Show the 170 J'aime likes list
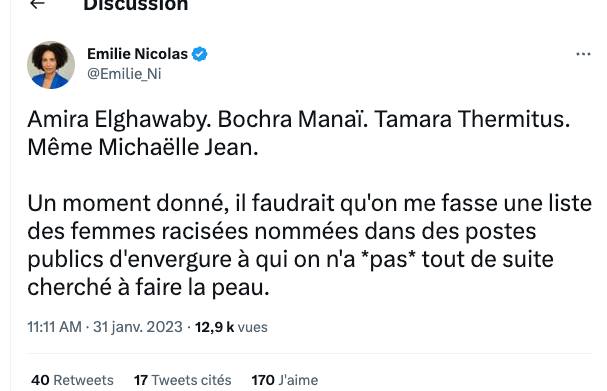Image resolution: width=607 pixels, height=391 pixels. point(285,380)
